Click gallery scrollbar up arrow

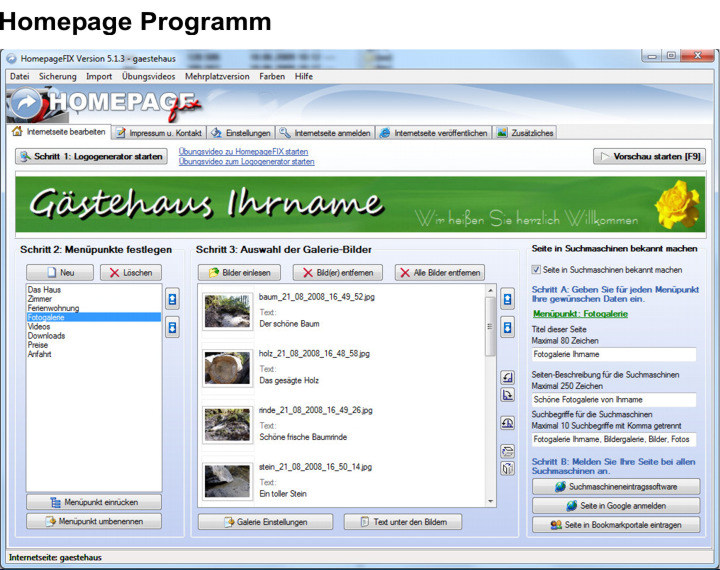[x=490, y=290]
